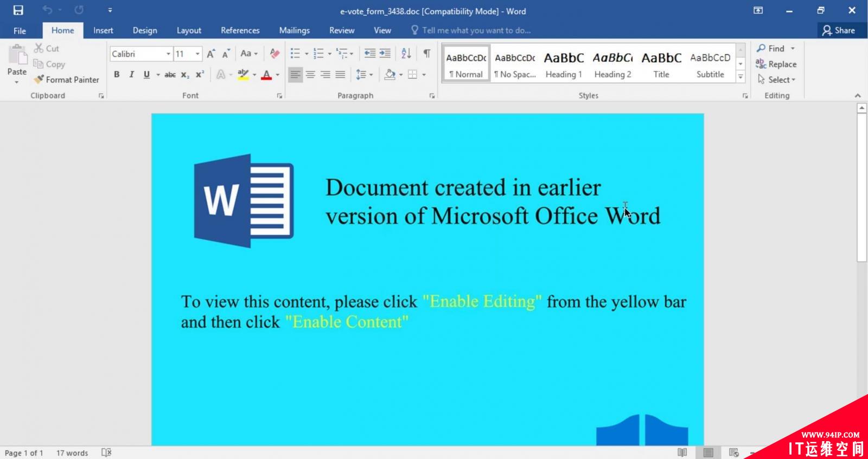
Task: Click the 17 words count in status bar
Action: 72,453
